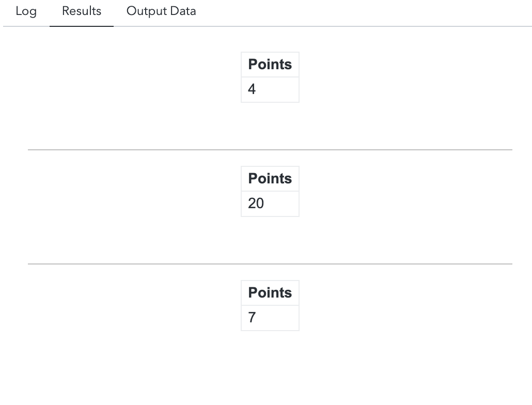The image size is (532, 405).
Task: Click empty tab bar space after Output Data
Action: tap(362, 11)
